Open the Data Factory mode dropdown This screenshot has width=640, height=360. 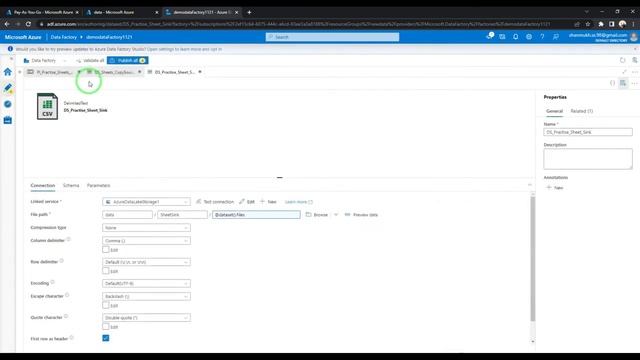(45, 60)
